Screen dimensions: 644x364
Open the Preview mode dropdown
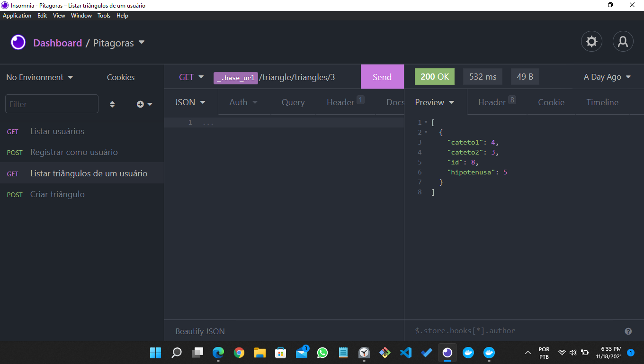click(434, 102)
